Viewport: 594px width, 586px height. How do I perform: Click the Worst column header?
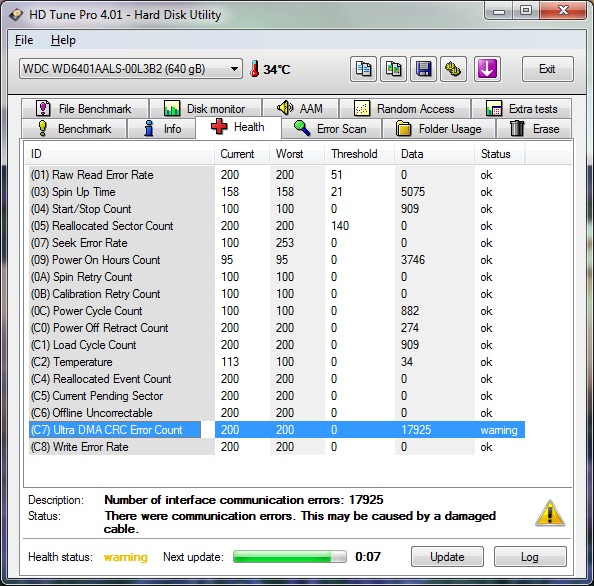pyautogui.click(x=297, y=154)
